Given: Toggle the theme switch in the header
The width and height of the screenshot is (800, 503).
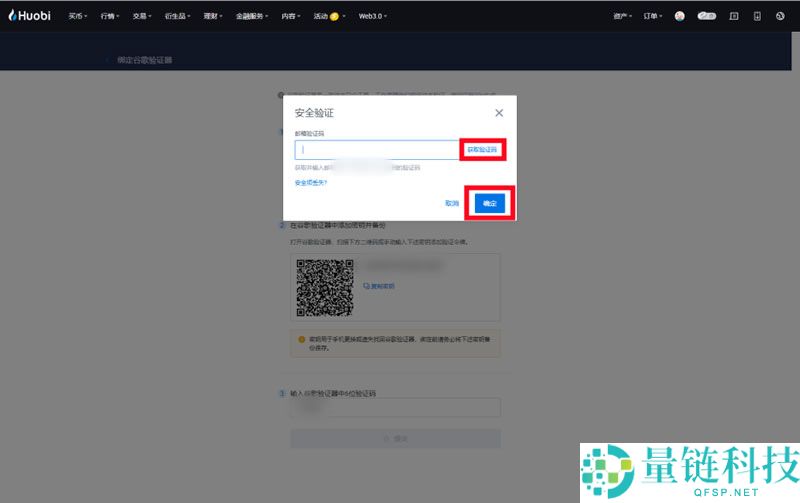Looking at the screenshot, I should coord(707,16).
